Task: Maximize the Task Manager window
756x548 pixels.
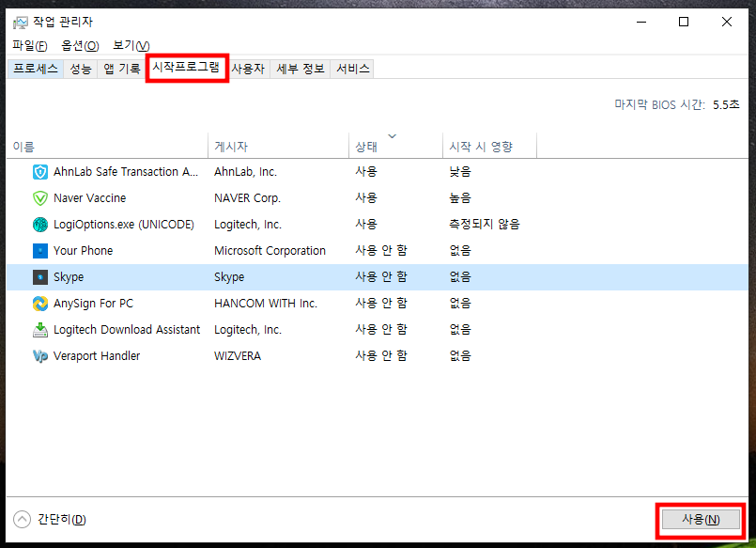Action: [x=684, y=23]
